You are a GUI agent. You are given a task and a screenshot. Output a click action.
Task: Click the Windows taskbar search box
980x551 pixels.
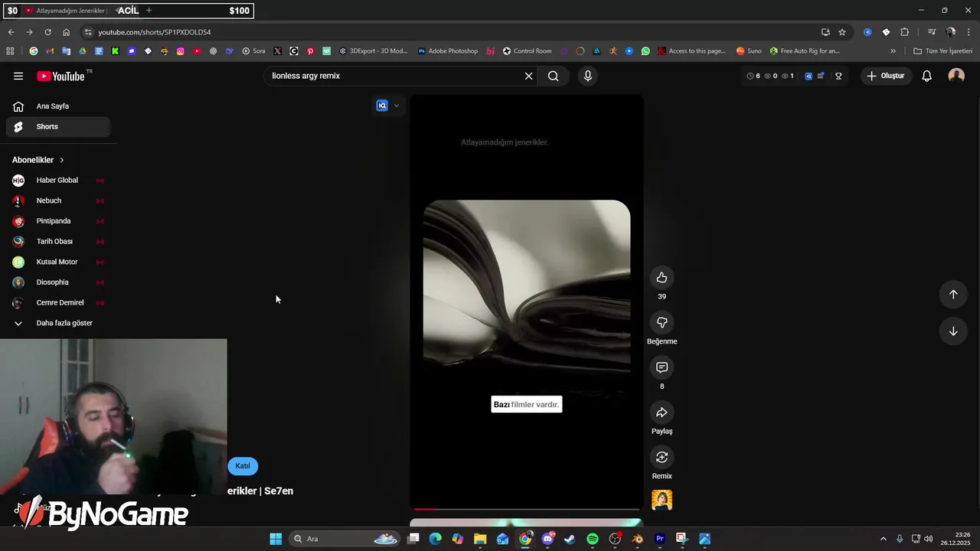tap(345, 539)
